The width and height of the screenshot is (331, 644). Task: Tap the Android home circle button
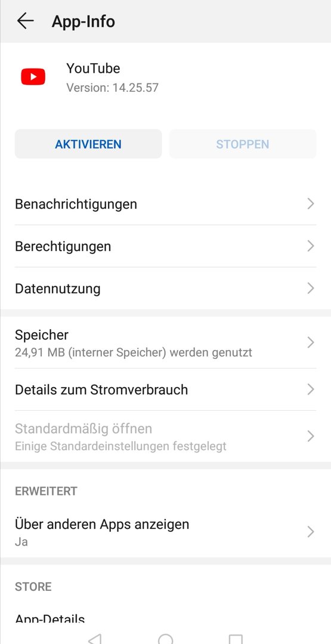coord(166,639)
